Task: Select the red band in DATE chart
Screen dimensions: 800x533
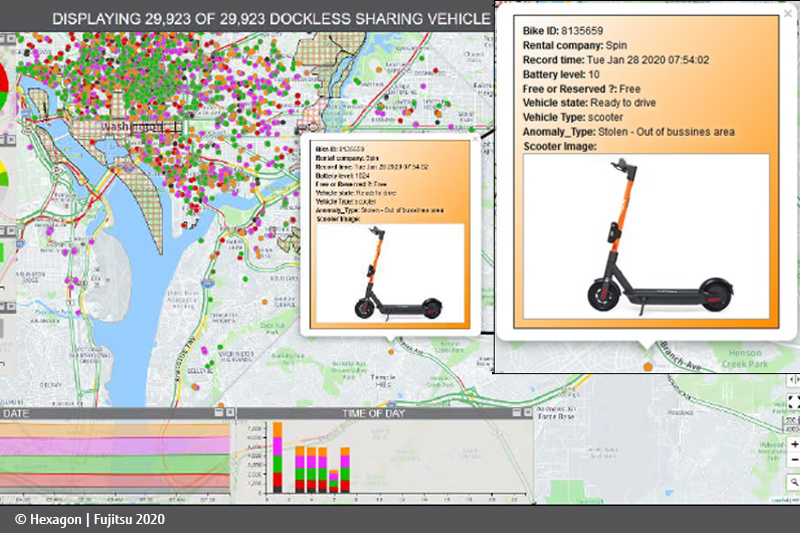Action: (x=115, y=480)
